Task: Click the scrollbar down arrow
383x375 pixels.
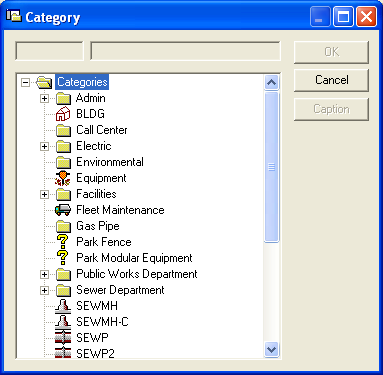Action: [272, 350]
